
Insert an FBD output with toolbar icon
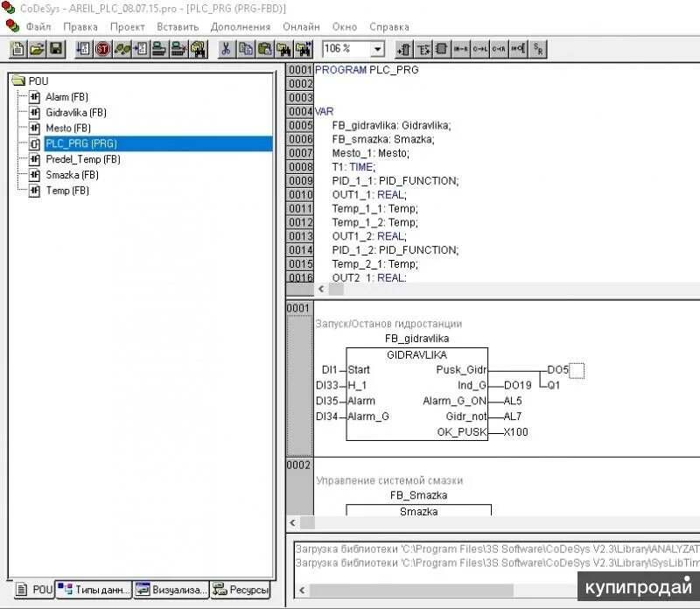coord(423,49)
